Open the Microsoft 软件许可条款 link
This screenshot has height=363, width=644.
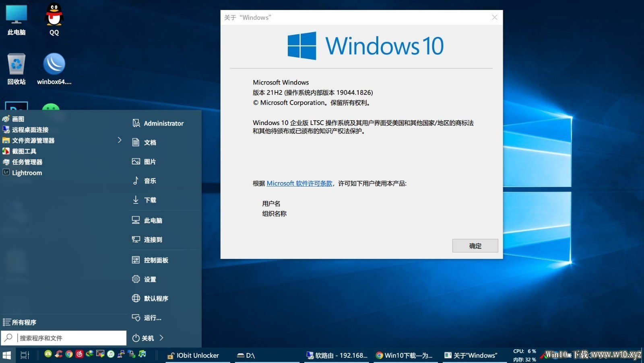coord(299,183)
